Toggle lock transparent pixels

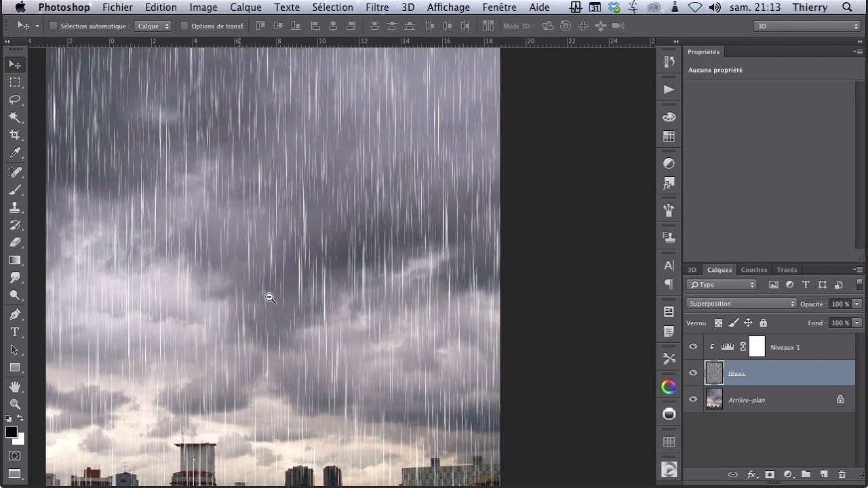click(x=718, y=323)
